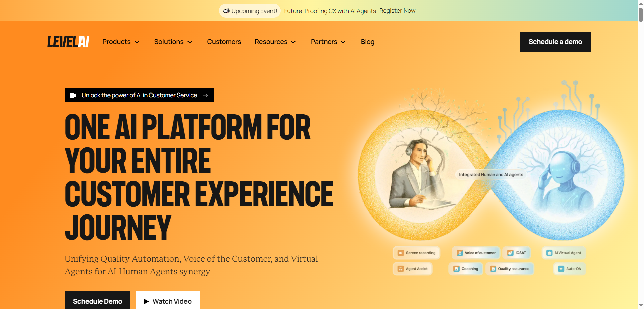The image size is (644, 309).
Task: Click the Agent Assist headset icon
Action: (400, 269)
